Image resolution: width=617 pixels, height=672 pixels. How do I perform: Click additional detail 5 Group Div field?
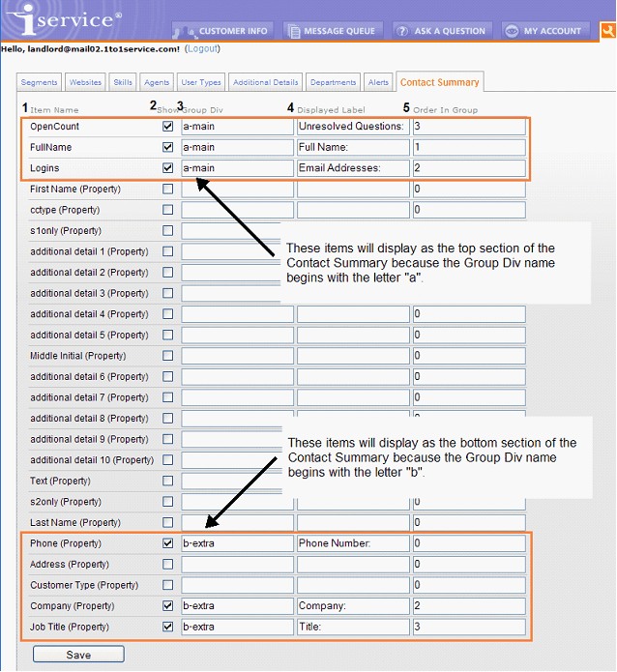click(238, 336)
